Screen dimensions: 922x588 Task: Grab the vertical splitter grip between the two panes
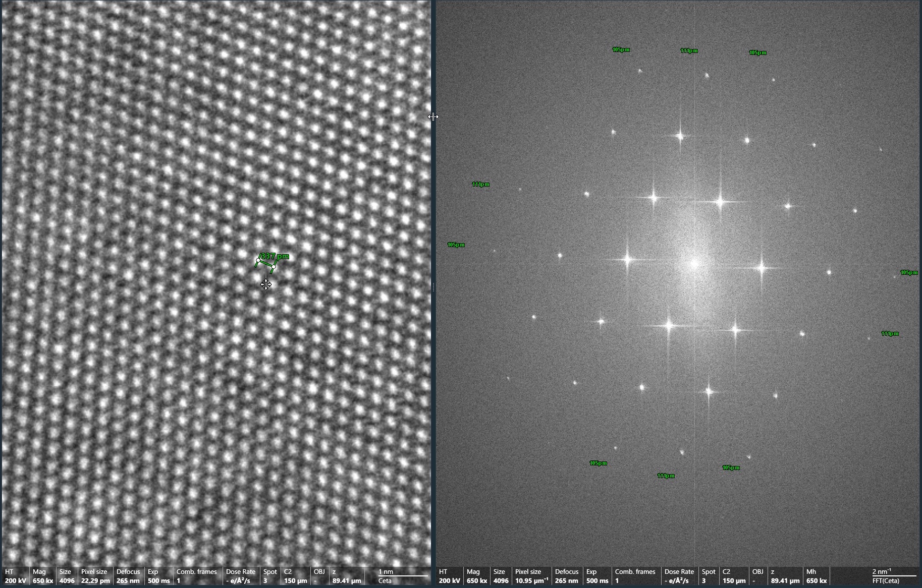coord(433,286)
